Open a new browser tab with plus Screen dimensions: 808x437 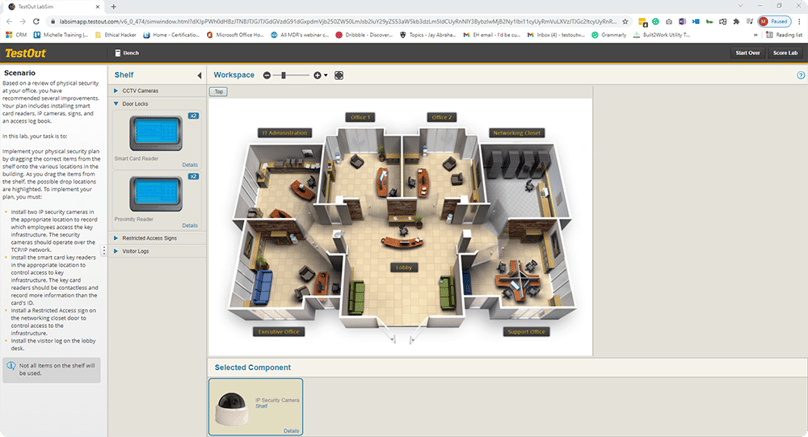coord(113,7)
